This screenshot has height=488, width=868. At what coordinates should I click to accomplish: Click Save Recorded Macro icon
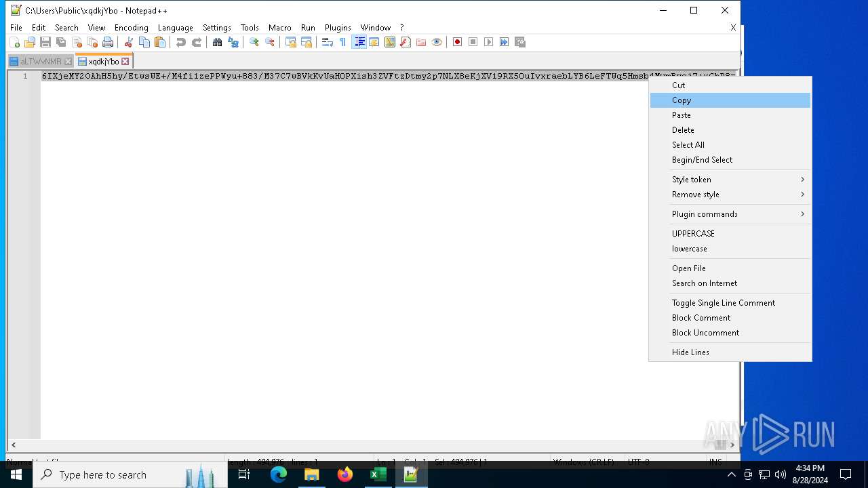click(520, 42)
